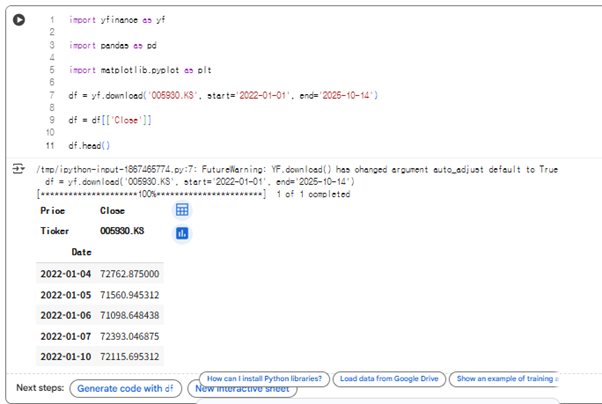The height and width of the screenshot is (404, 602).
Task: Select 'Load data from Google Drive' suggestion
Action: pos(389,379)
